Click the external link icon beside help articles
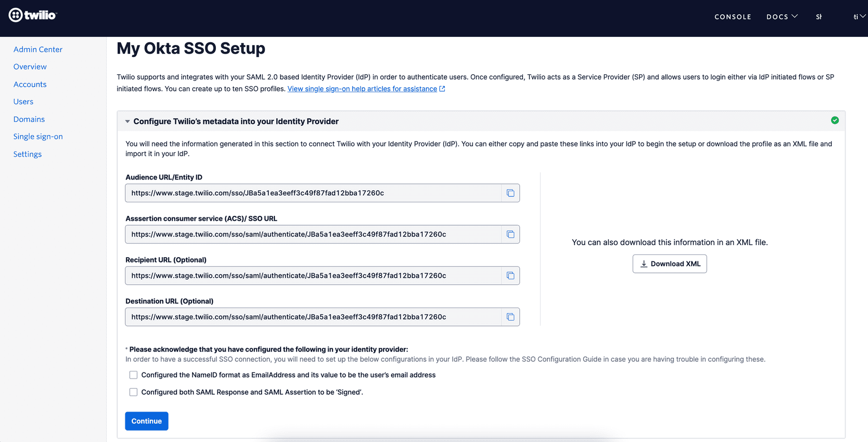 pyautogui.click(x=442, y=89)
